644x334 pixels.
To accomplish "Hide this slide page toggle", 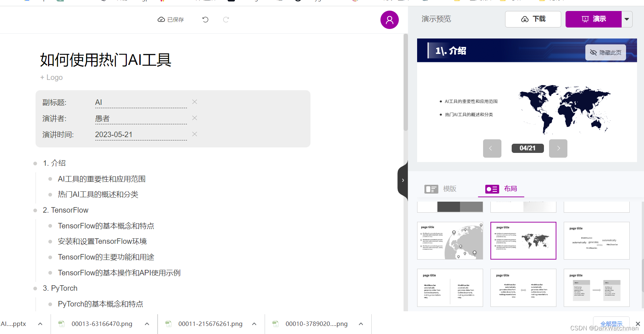I will [606, 52].
